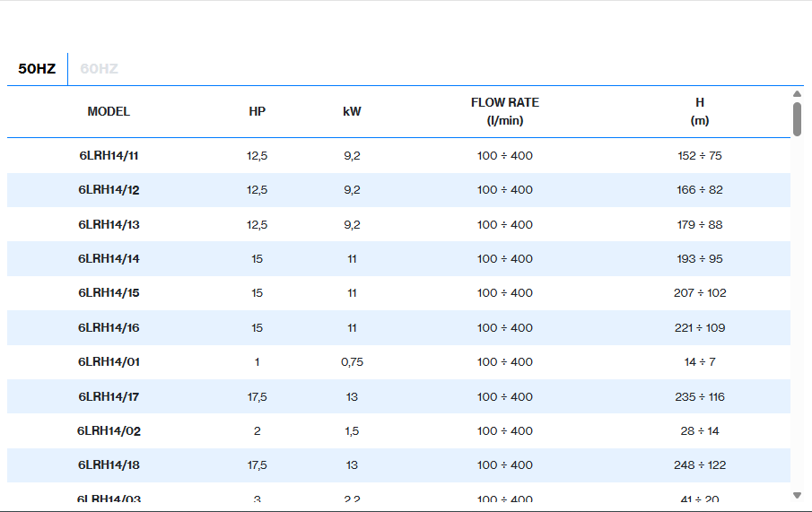Click the 6LRH14/01 model cell
812x512 pixels.
pos(109,362)
